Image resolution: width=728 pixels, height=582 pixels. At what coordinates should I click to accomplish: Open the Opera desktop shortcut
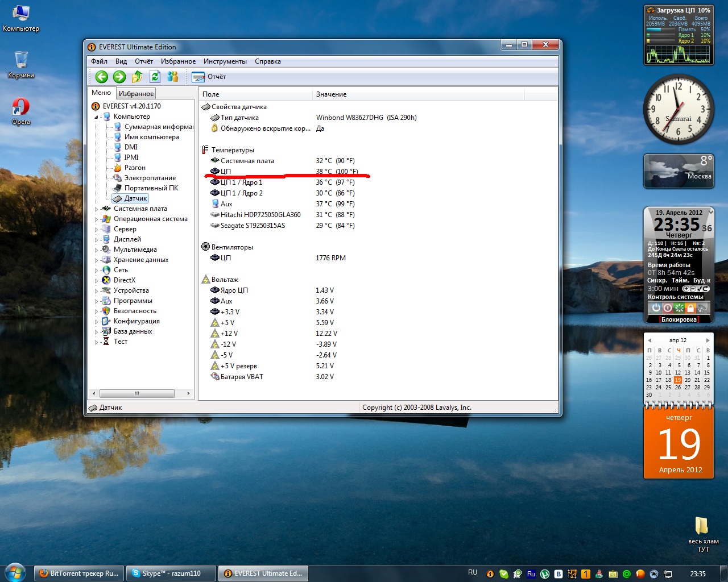21,111
